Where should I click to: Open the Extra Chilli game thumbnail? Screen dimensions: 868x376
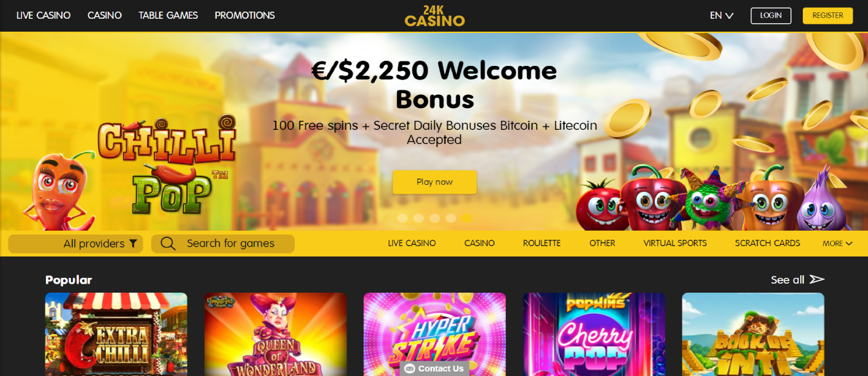(116, 334)
